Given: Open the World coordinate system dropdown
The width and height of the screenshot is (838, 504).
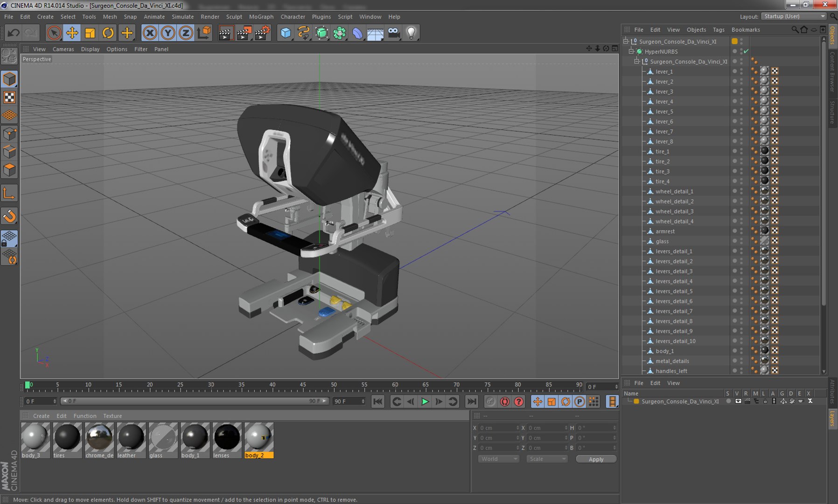Looking at the screenshot, I should pyautogui.click(x=499, y=459).
